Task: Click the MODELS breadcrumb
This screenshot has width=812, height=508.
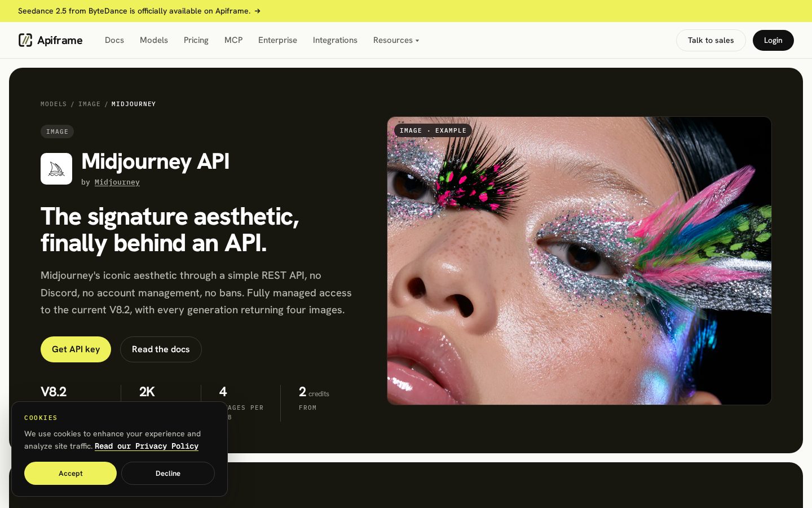Action: tap(54, 104)
